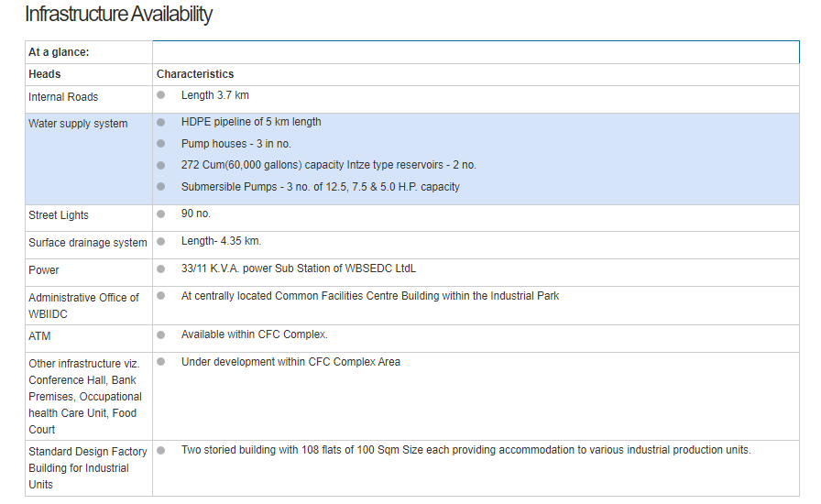Click the bullet next to Submersible Pumps entry
This screenshot has height=504, width=821.
161,187
